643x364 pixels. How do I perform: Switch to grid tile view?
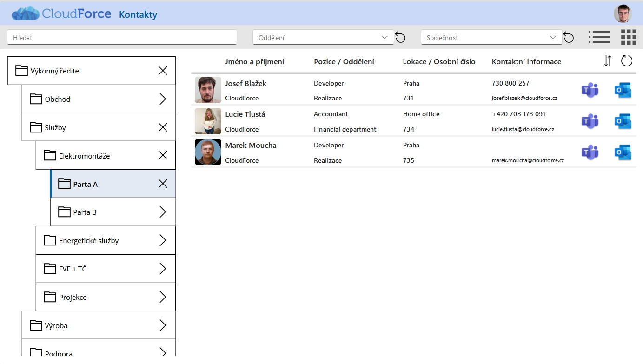(629, 37)
